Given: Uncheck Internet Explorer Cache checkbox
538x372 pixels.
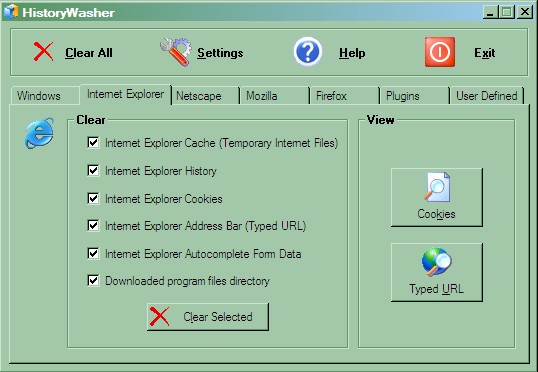Looking at the screenshot, I should click(x=93, y=142).
